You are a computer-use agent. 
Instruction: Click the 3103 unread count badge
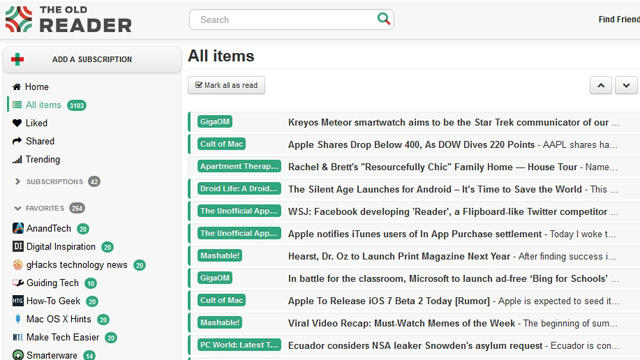pos(77,105)
